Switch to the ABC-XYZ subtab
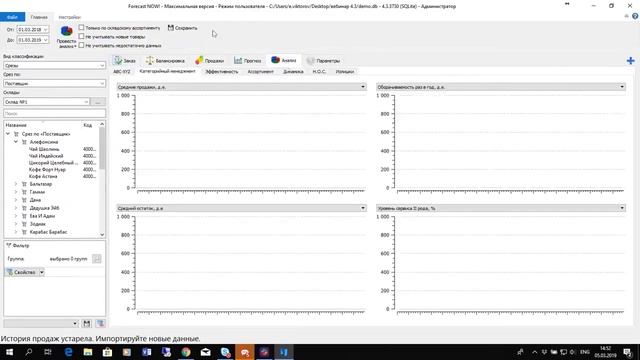 click(x=122, y=71)
